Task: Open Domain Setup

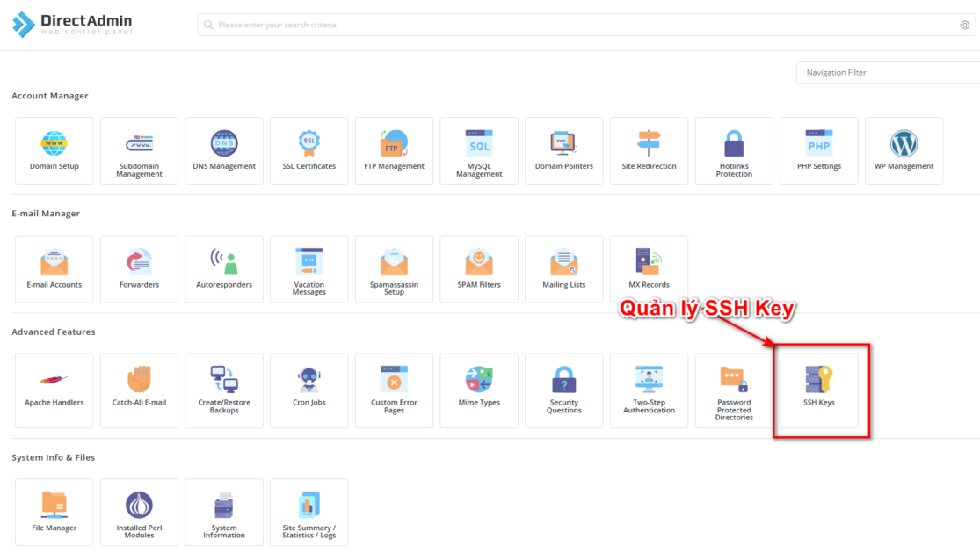Action: coord(54,150)
